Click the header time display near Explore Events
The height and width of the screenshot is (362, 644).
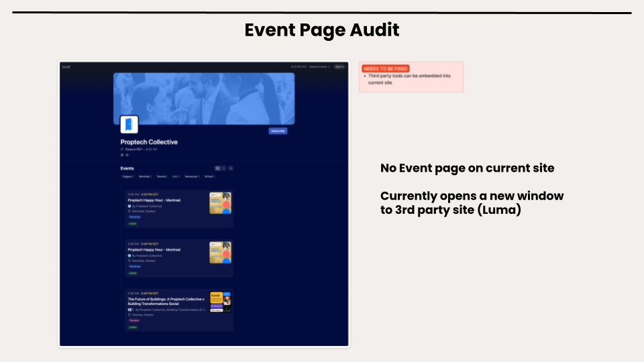coord(299,67)
